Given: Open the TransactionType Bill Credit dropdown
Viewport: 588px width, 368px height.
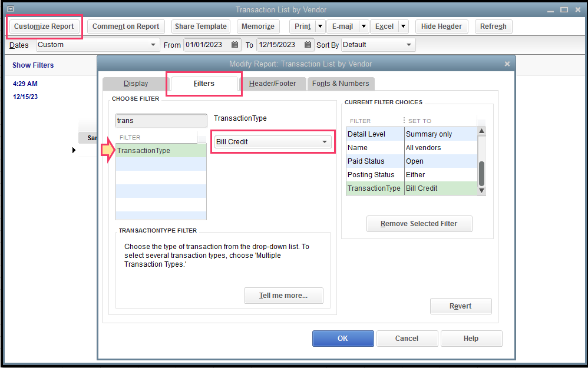Looking at the screenshot, I should click(273, 142).
